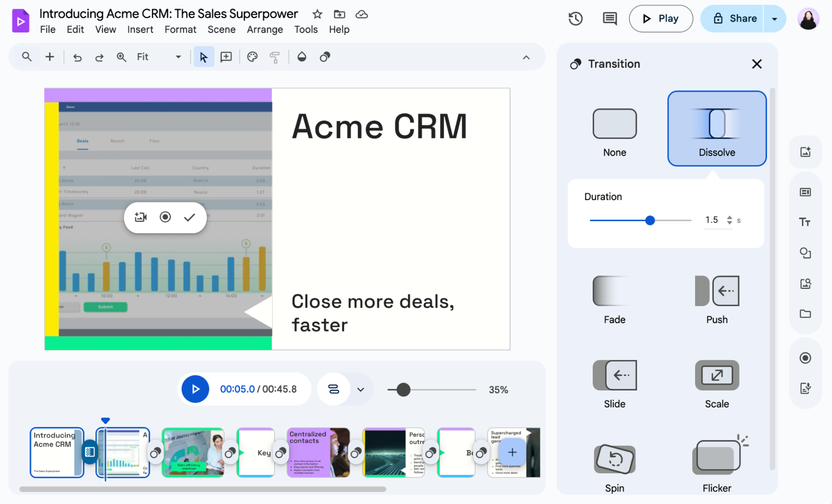Open the templates sidebar icon below image icon

[x=805, y=192]
